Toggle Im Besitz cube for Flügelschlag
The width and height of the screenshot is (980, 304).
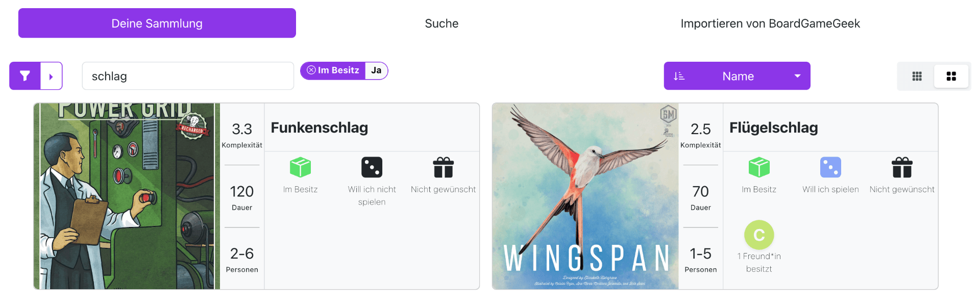point(759,167)
